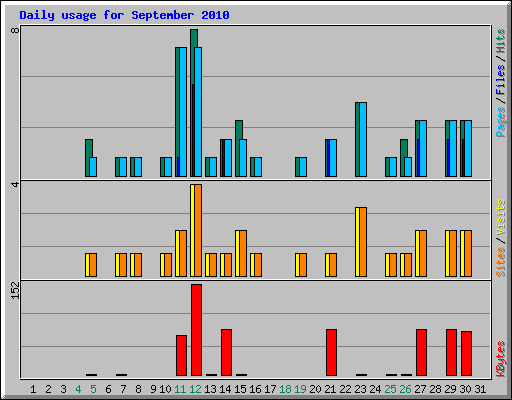The image size is (512, 400).
Task: Click day 19 on the date axis
Action: pyautogui.click(x=300, y=389)
